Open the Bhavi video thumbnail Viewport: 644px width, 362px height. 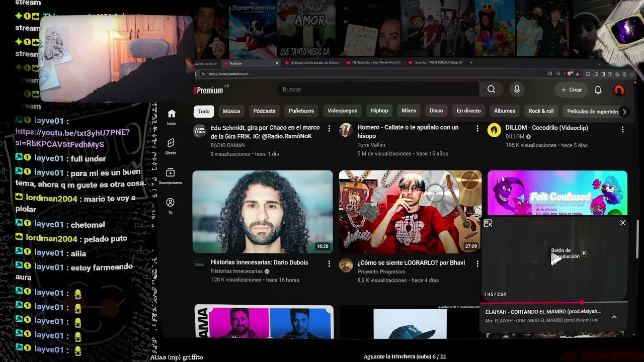point(410,212)
